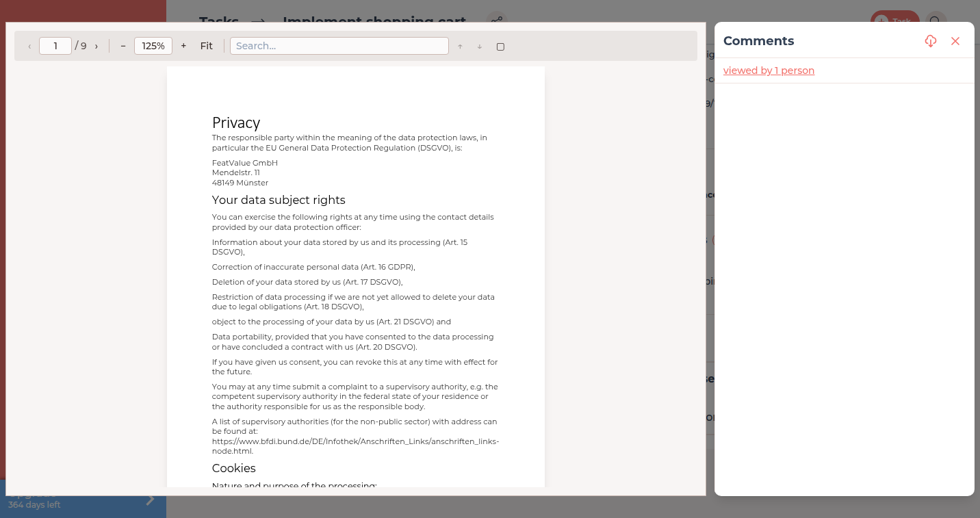980x518 pixels.
Task: Click 'object to the processing of your data' line
Action: pyautogui.click(x=331, y=322)
